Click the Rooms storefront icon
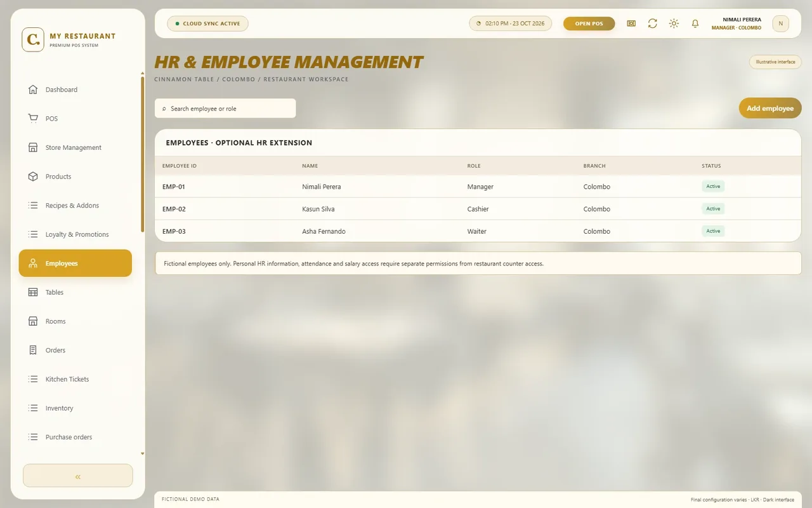 33,321
